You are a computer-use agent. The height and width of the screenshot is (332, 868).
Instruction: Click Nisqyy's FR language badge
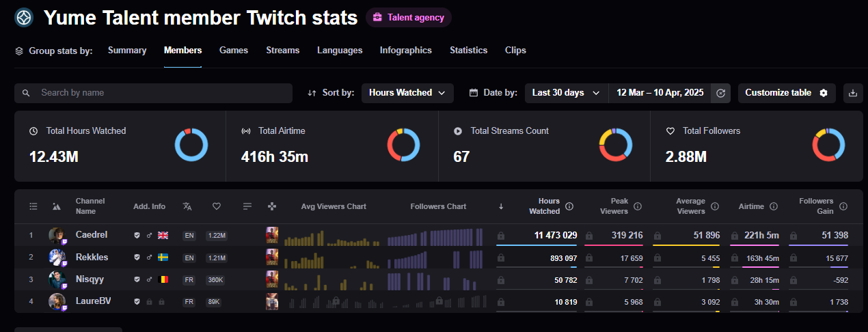point(189,280)
